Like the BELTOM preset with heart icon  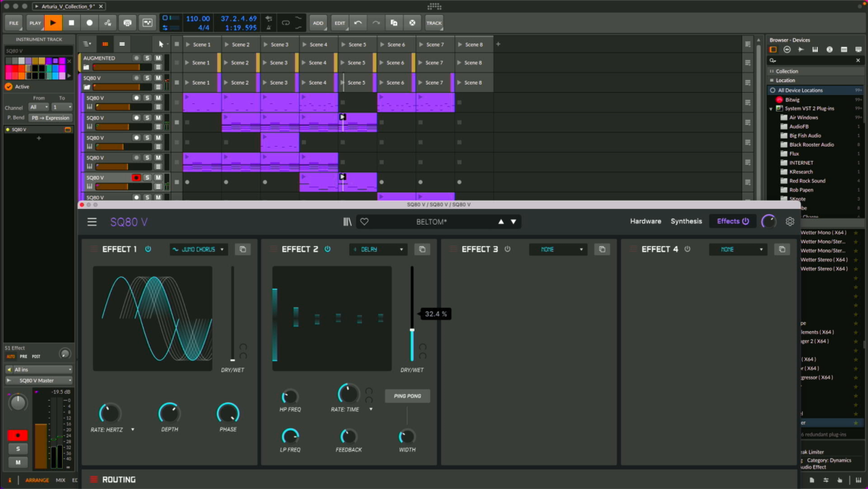click(364, 222)
